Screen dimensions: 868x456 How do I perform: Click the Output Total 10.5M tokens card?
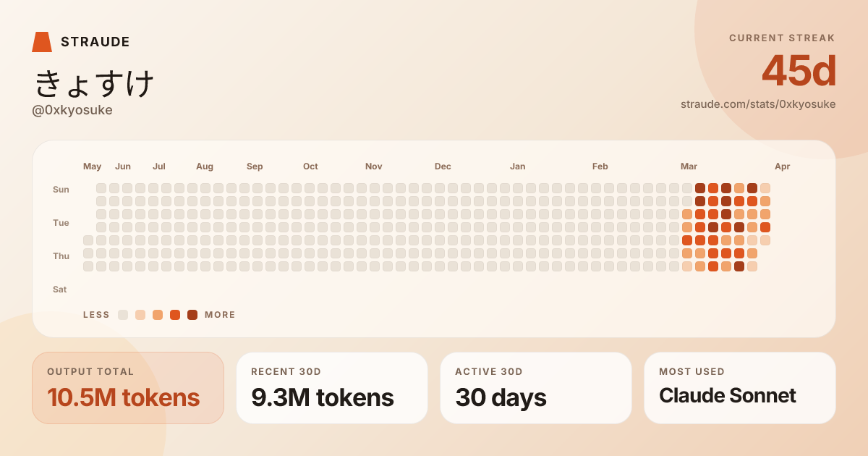pos(128,388)
